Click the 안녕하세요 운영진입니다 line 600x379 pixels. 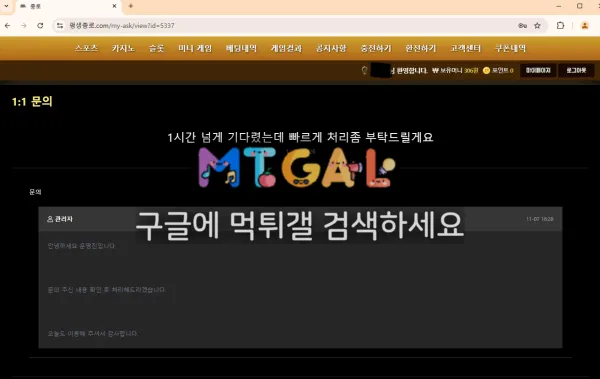coord(82,246)
